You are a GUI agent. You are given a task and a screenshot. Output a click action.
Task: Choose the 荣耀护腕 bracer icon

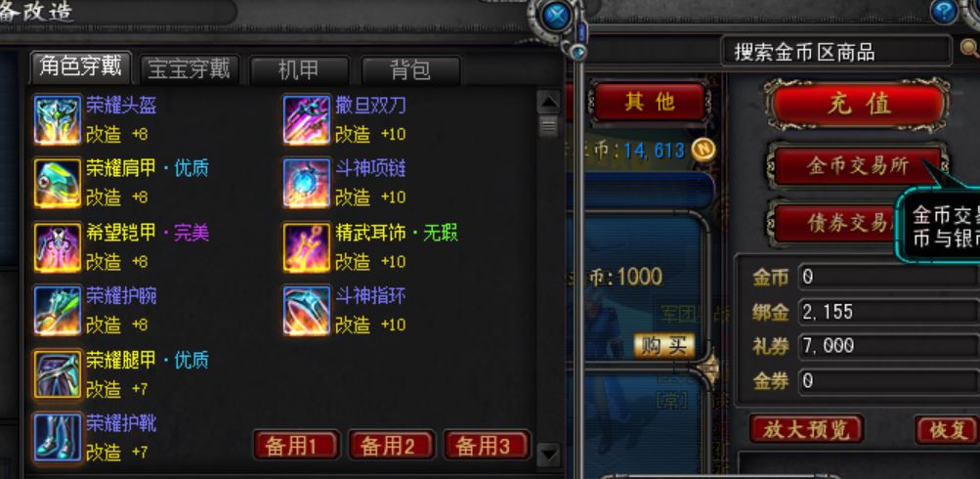tap(58, 311)
